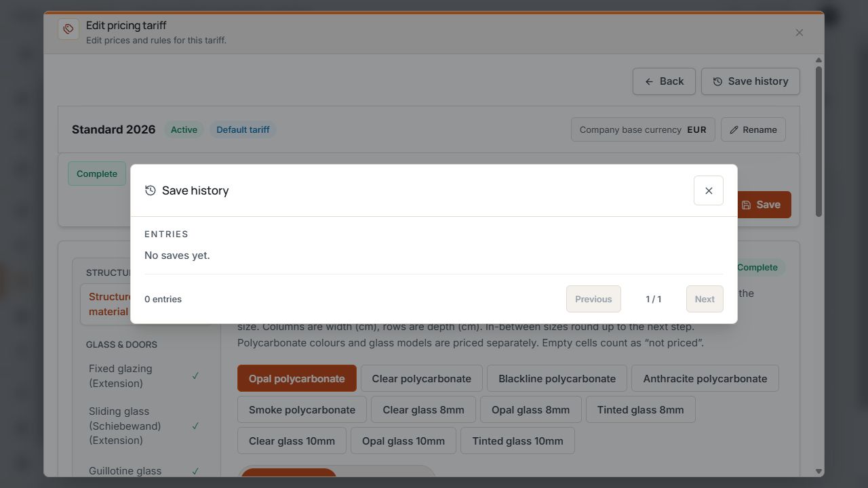Click the scrollbar down arrow

coord(818,471)
